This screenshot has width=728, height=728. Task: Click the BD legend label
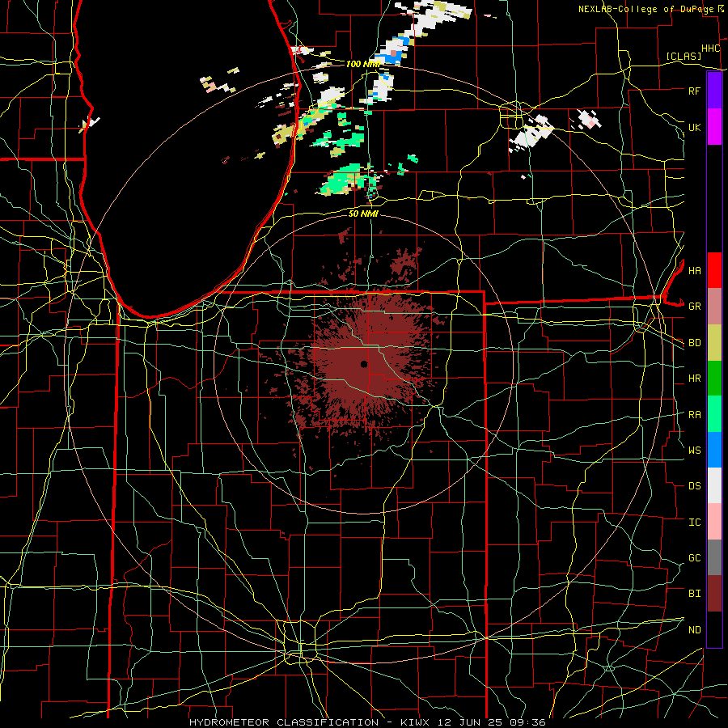click(694, 343)
